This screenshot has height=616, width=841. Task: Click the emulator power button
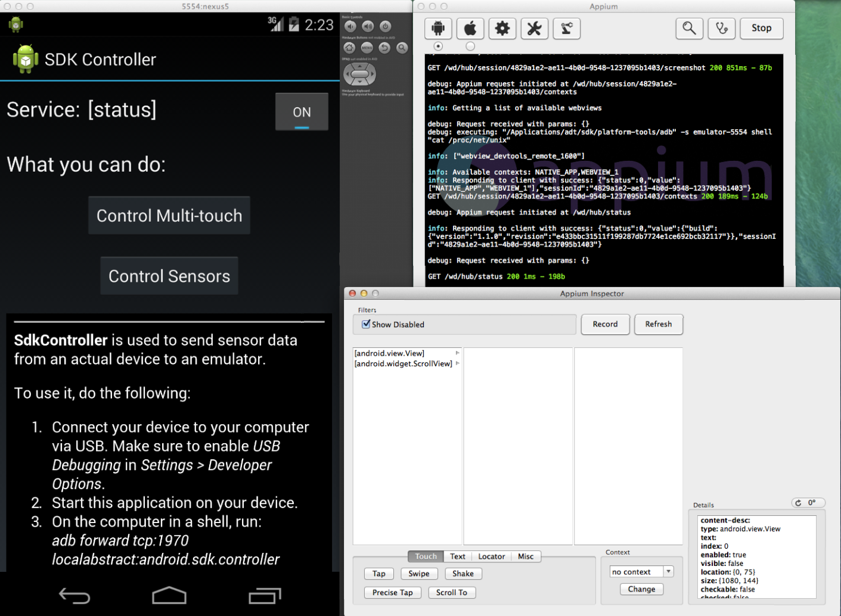pyautogui.click(x=385, y=26)
